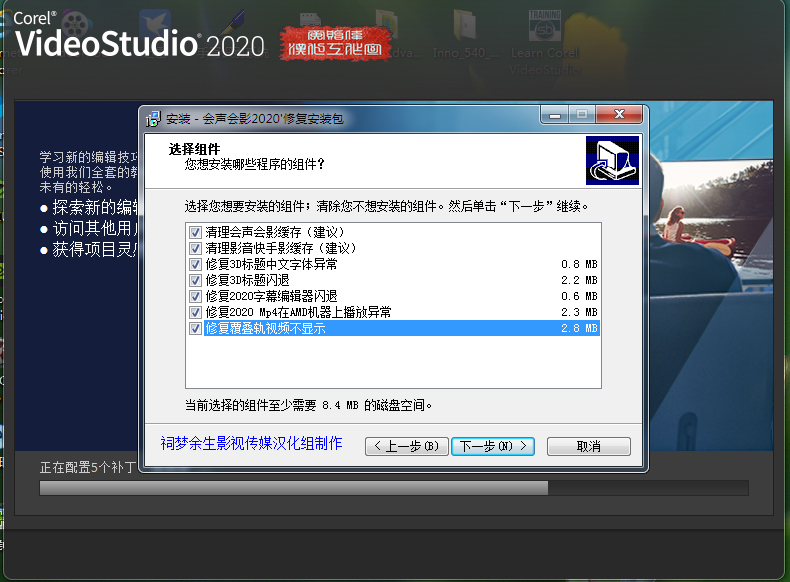The height and width of the screenshot is (582, 790).
Task: Open the Inno_540 desktop folder icon
Action: pos(466,34)
